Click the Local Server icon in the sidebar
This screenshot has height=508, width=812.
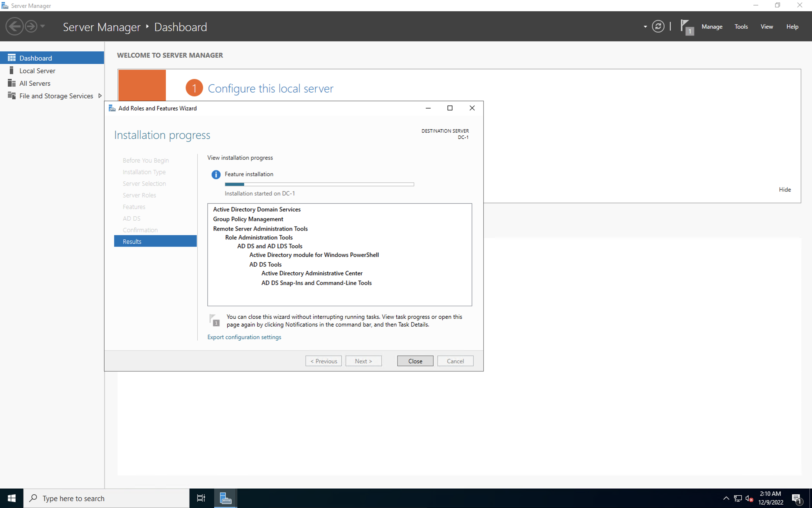12,70
